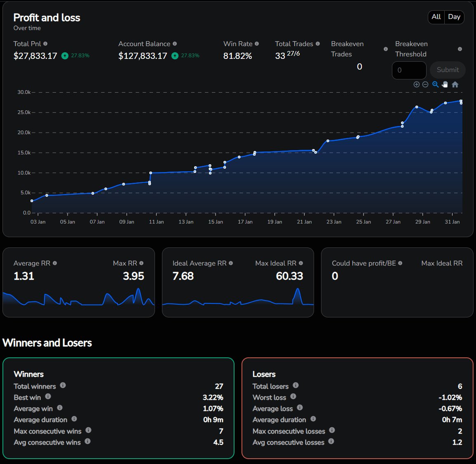This screenshot has height=464, width=476.
Task: Switch to the Day view tab
Action: click(x=454, y=17)
